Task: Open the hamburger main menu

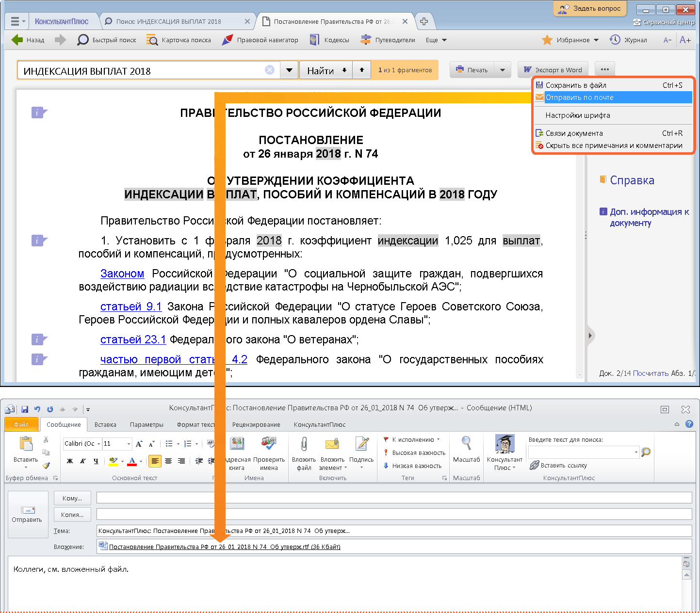Action: [17, 21]
